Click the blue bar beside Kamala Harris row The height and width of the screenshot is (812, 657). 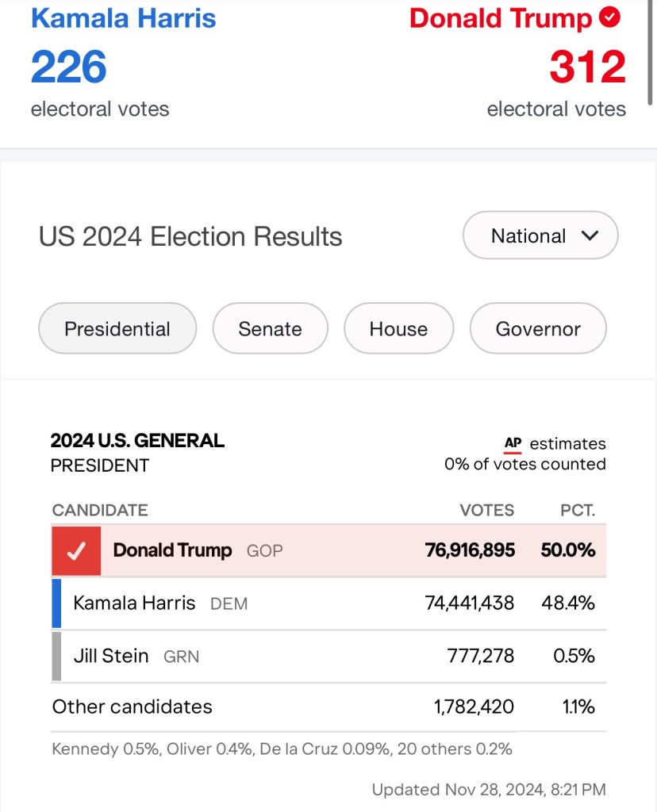(56, 603)
